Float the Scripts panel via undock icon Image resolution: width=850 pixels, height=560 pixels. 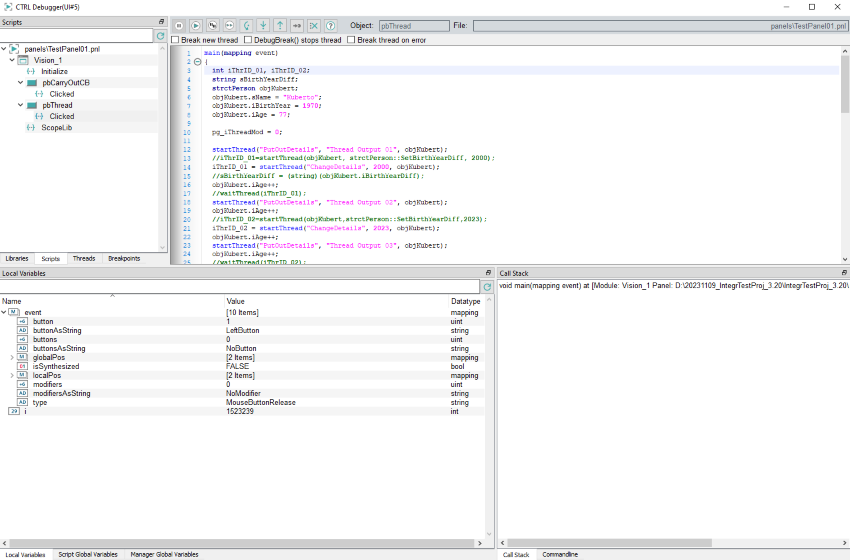coord(162,22)
